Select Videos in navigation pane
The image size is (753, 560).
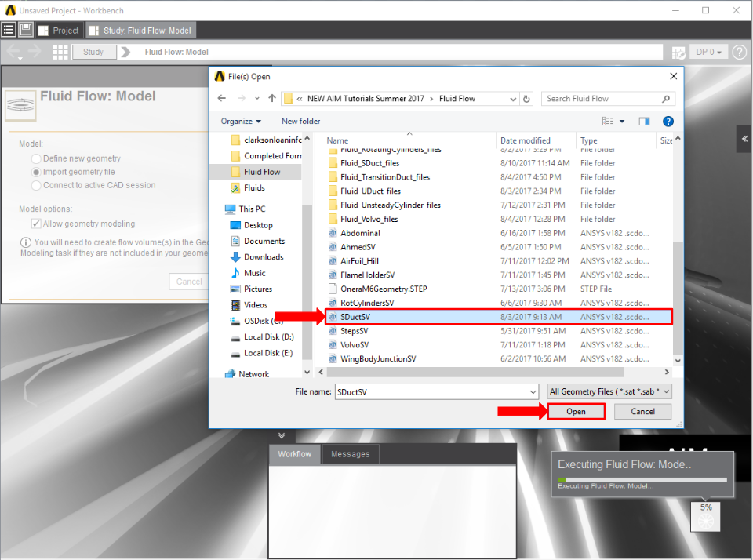256,305
